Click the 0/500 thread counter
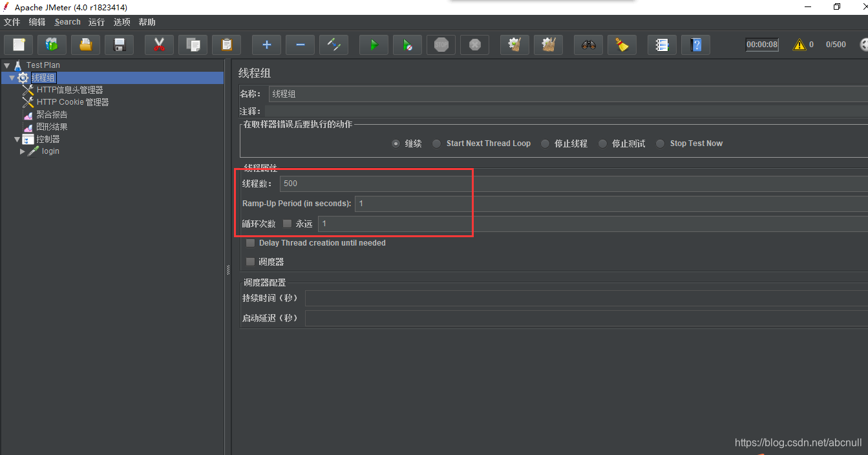 click(x=836, y=45)
